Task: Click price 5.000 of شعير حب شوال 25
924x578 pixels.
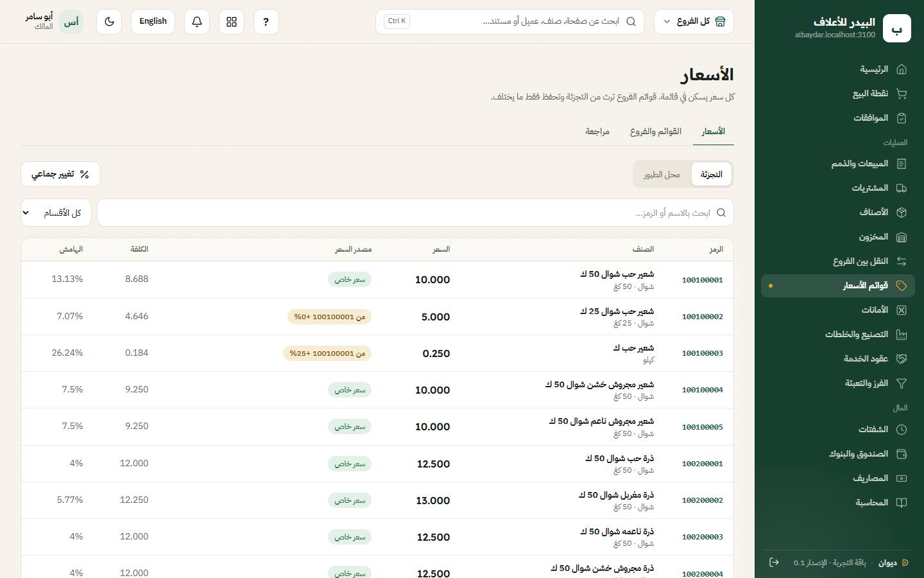Action: click(x=436, y=317)
